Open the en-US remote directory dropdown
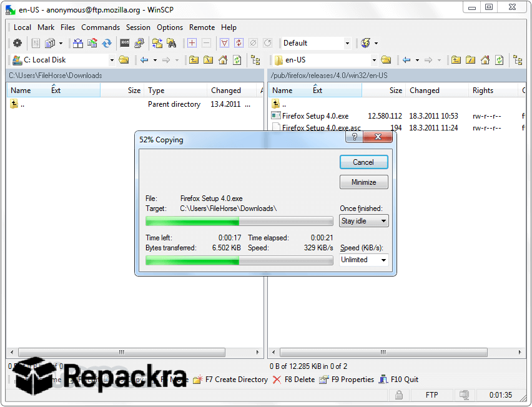 (x=374, y=60)
